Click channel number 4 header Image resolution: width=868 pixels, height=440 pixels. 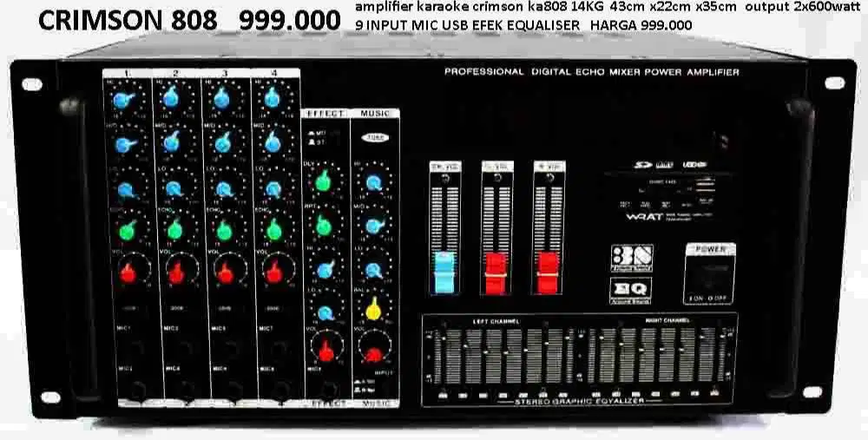click(x=274, y=73)
